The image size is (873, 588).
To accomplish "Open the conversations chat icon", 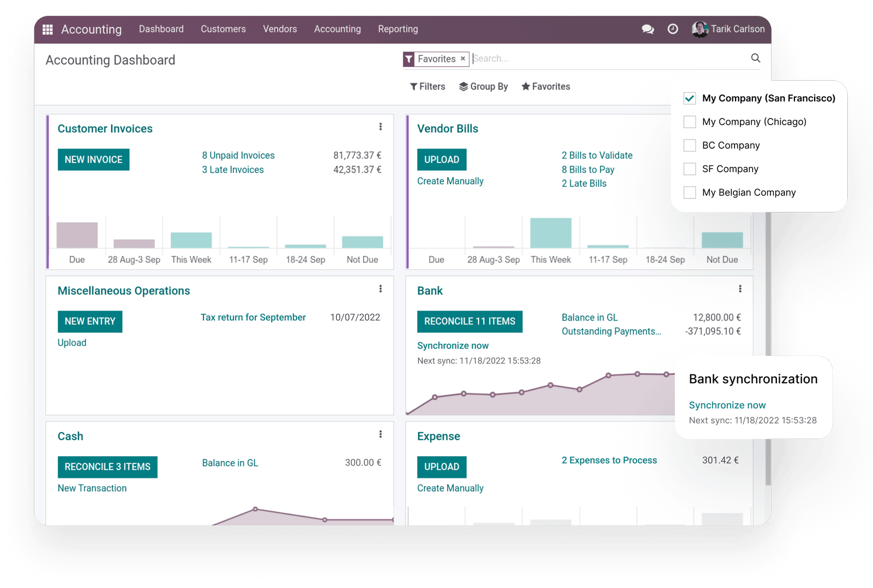I will point(648,29).
